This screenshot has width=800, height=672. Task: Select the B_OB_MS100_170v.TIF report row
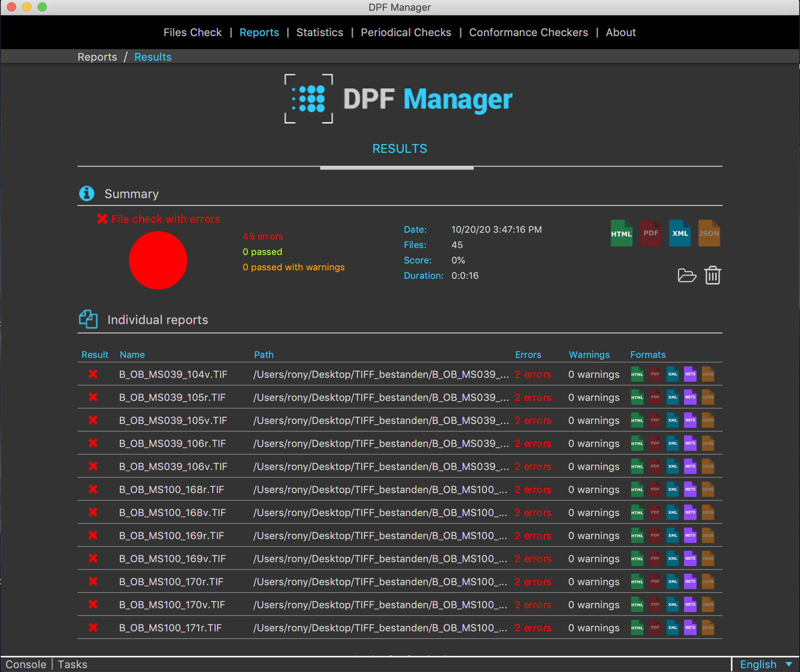(x=172, y=604)
